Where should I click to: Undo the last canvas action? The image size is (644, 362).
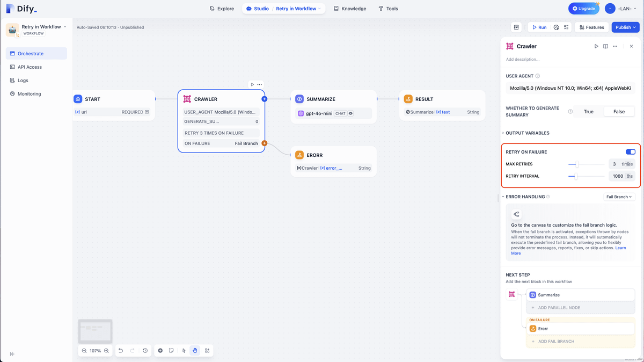(x=121, y=351)
